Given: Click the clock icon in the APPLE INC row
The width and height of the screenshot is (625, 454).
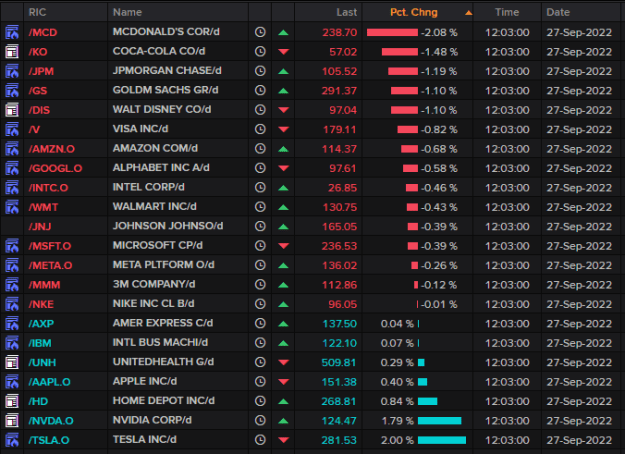Looking at the screenshot, I should pos(260,382).
